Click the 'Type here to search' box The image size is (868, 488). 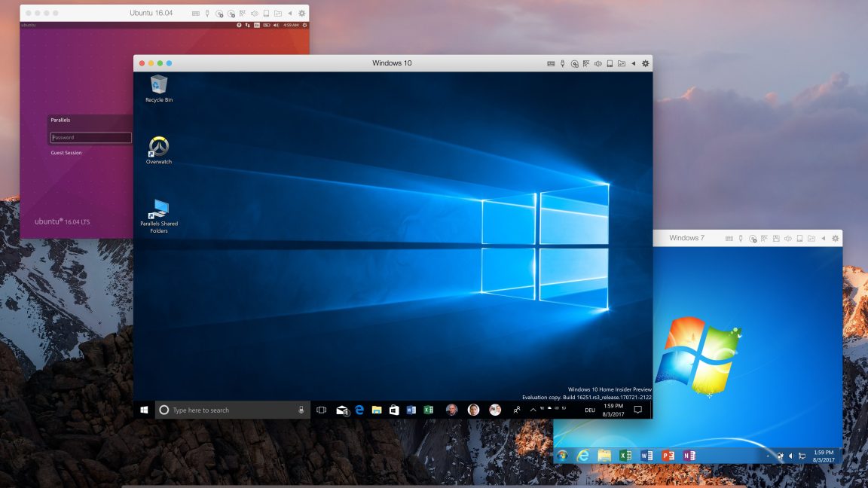(x=233, y=410)
